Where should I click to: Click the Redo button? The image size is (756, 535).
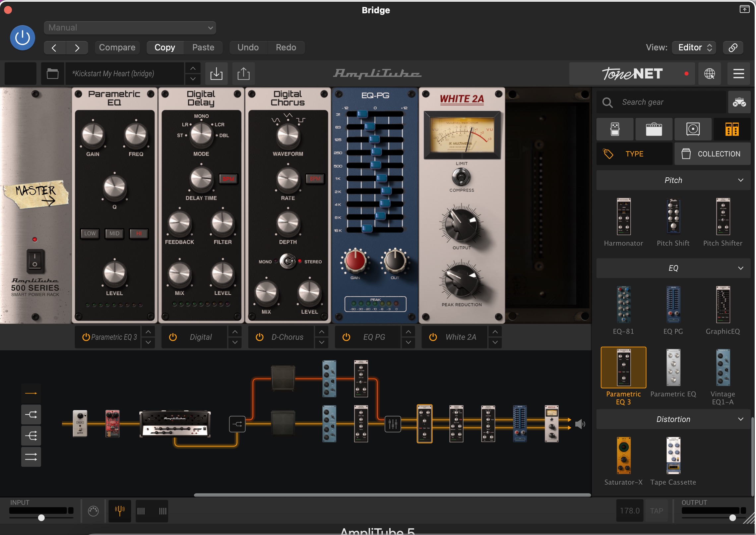[286, 47]
